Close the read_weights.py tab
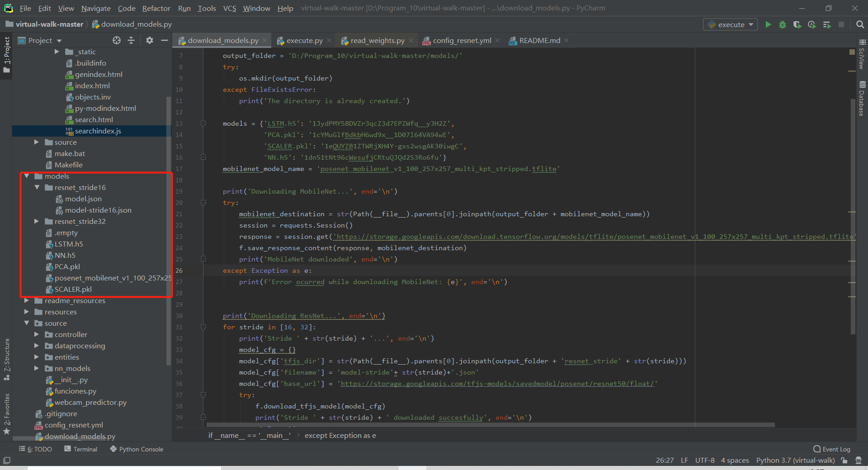 coord(411,40)
